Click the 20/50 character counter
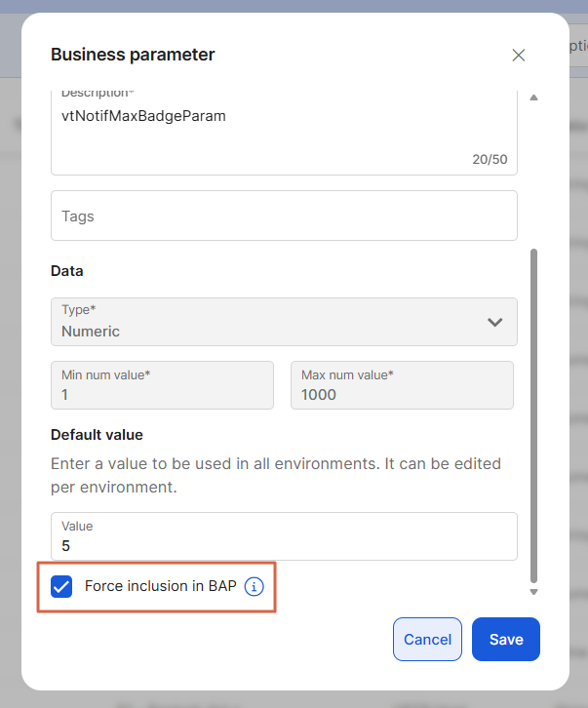Screen dimensions: 588x708 tap(489, 159)
